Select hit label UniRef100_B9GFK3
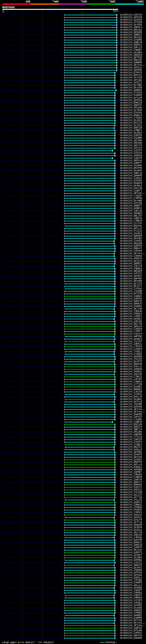Viewport: 146px width, 644px height. (131, 45)
